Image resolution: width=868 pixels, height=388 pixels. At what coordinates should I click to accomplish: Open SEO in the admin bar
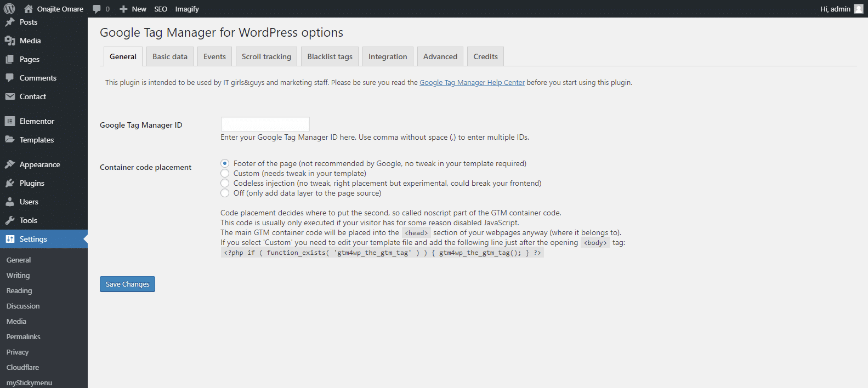161,9
